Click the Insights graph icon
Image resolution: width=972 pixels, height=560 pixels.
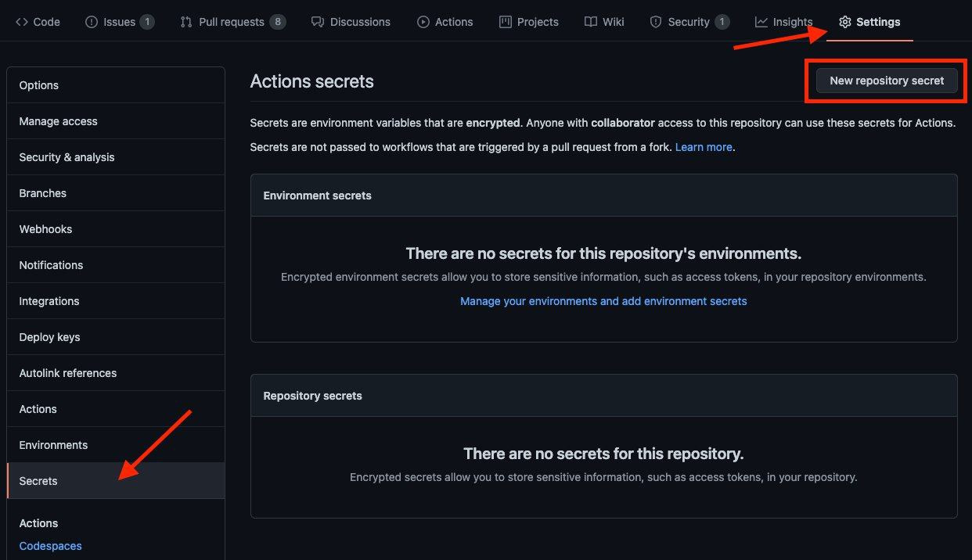(x=761, y=22)
